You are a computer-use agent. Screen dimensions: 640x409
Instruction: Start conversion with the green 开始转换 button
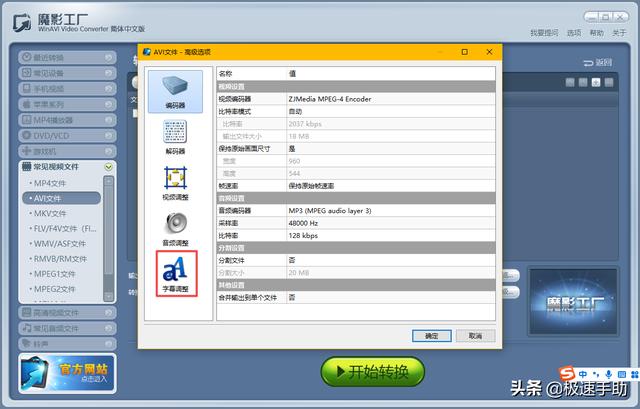[x=373, y=371]
